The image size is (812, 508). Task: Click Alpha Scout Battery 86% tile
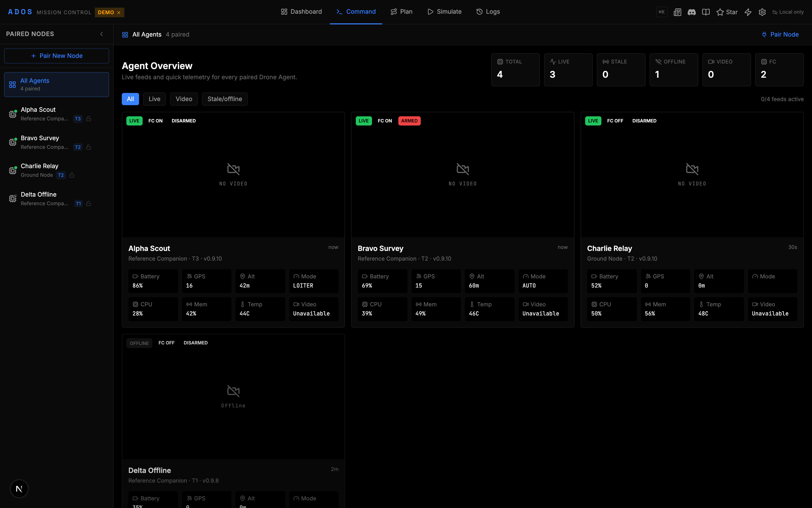coord(153,281)
